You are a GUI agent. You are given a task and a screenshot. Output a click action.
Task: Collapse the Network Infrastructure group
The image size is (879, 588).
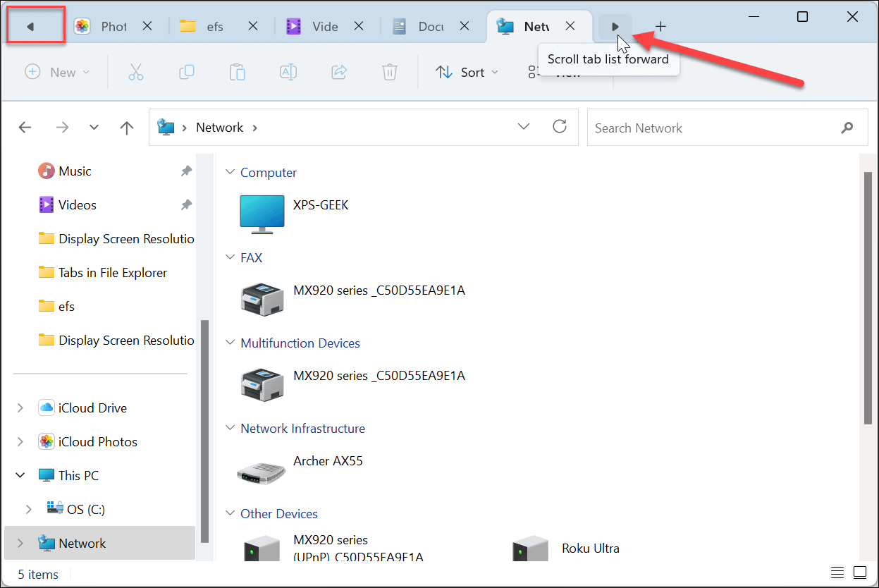point(230,428)
